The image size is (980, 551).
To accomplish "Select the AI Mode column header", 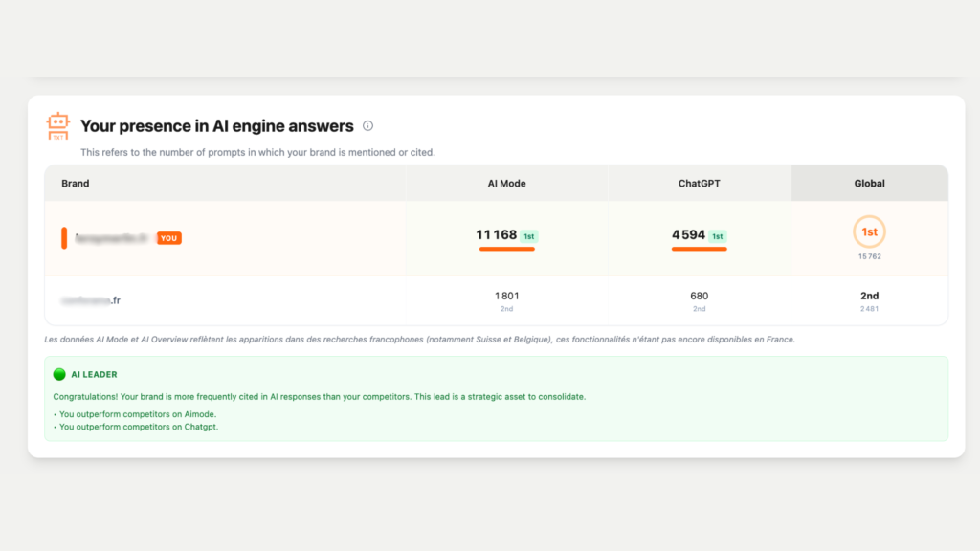I will click(x=506, y=183).
